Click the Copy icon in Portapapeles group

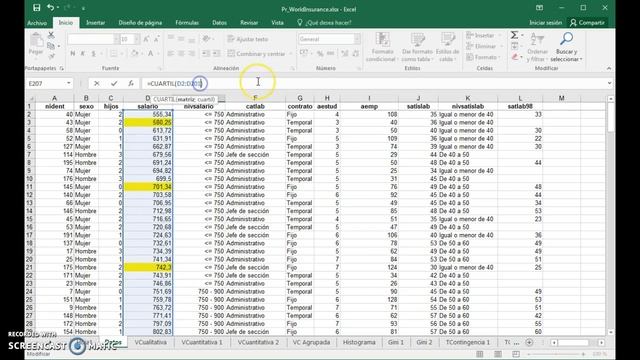tap(51, 46)
